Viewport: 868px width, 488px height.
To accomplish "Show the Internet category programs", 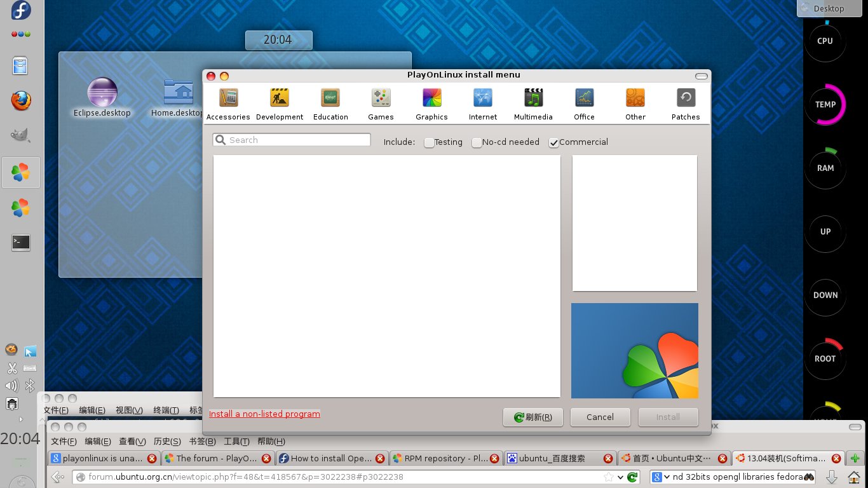I will pos(483,104).
